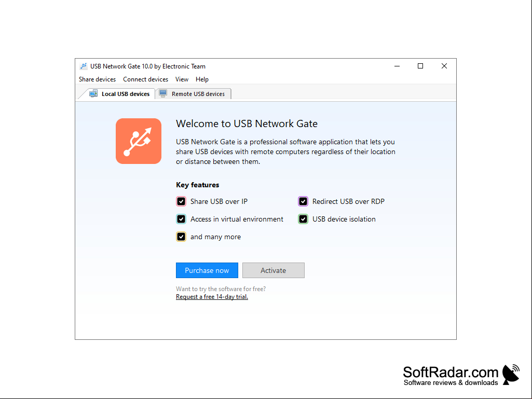
Task: Toggle the Share USB over IP checkbox
Action: pyautogui.click(x=181, y=201)
